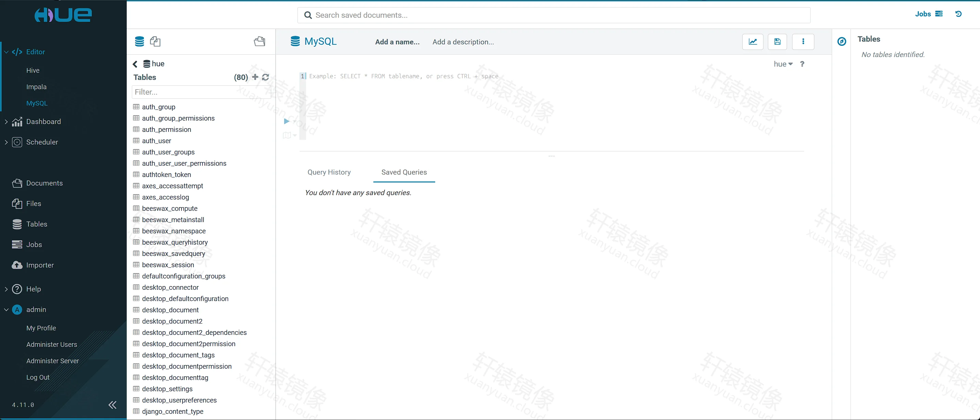Open the three-dot more actions menu
Viewport: 980px width, 420px height.
(x=803, y=41)
